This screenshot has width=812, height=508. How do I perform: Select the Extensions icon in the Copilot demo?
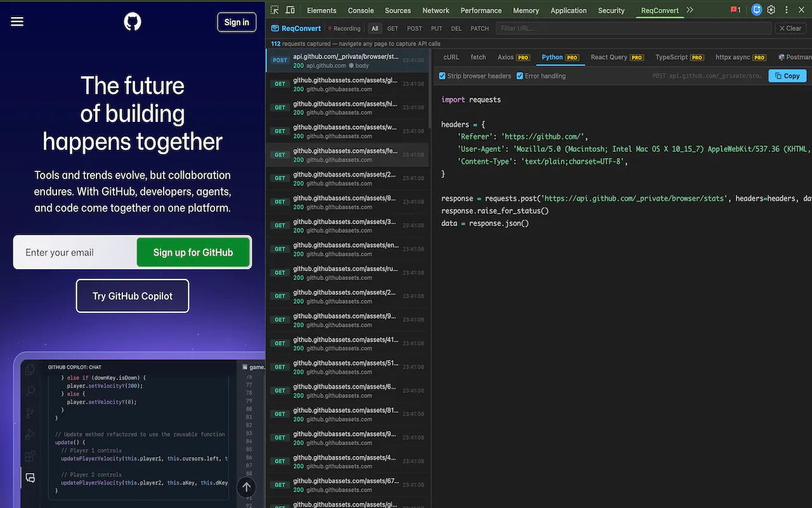(x=30, y=456)
